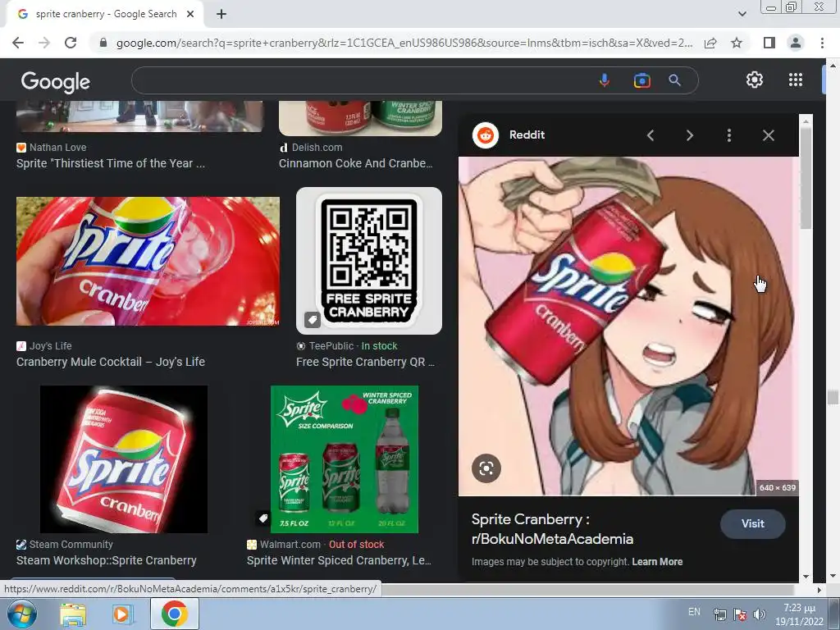Image resolution: width=840 pixels, height=630 pixels.
Task: Click the taskbar clock showing 19/11/2022
Action: pyautogui.click(x=799, y=614)
